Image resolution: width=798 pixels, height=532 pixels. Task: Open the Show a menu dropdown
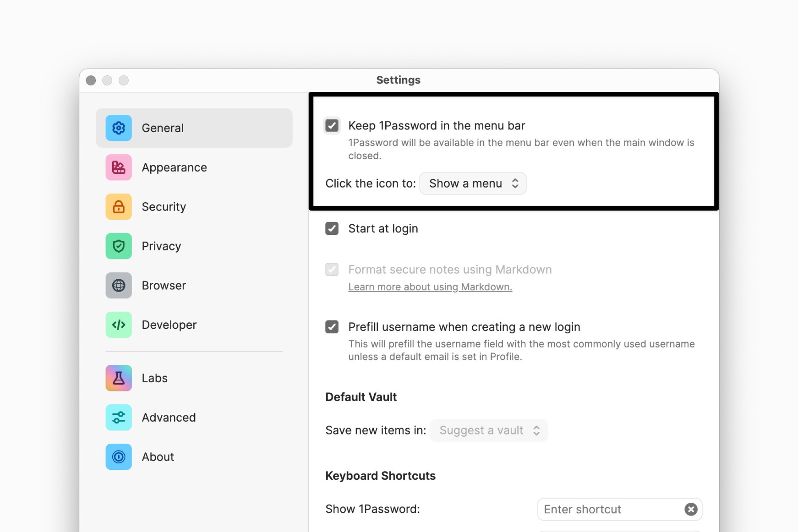(473, 184)
